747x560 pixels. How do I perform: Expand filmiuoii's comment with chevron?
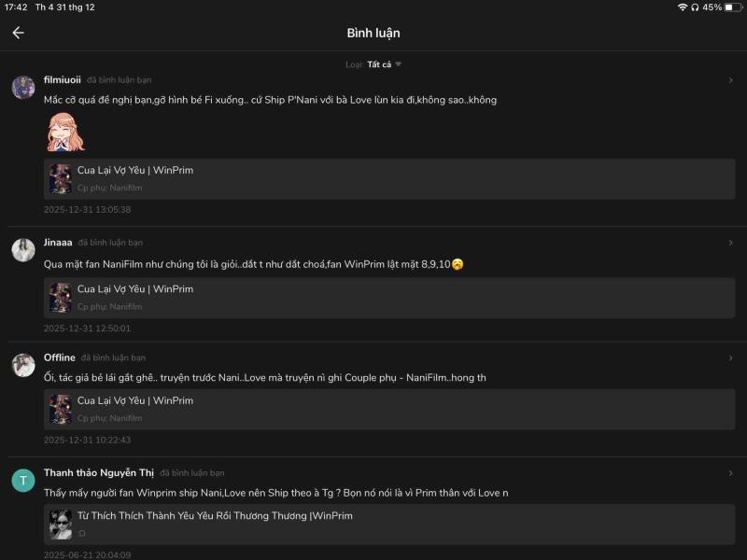731,80
